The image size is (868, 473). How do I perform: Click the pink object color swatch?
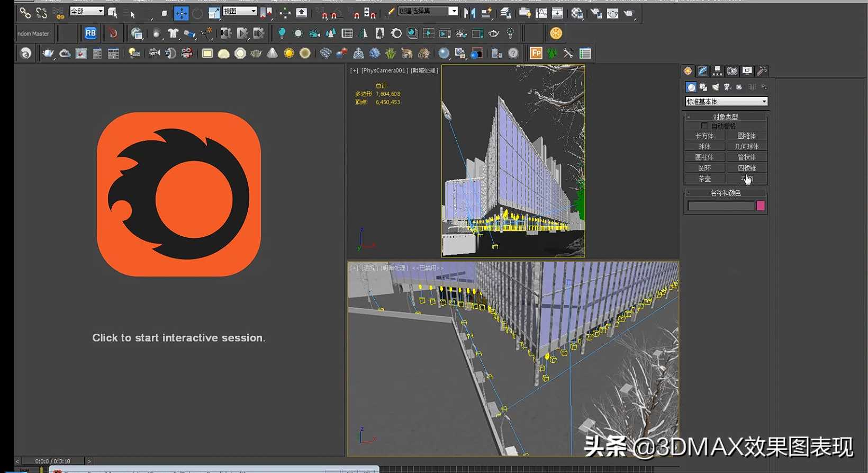click(x=761, y=206)
